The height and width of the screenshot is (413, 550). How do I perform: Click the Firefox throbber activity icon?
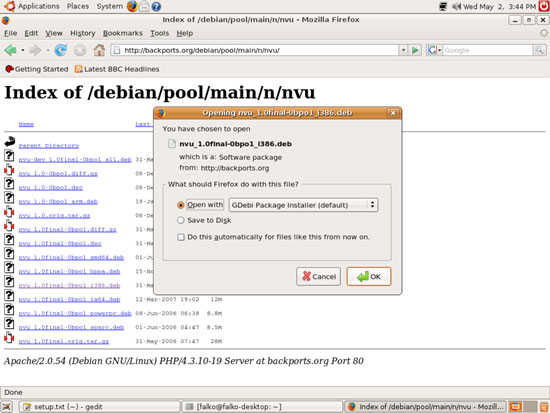544,33
